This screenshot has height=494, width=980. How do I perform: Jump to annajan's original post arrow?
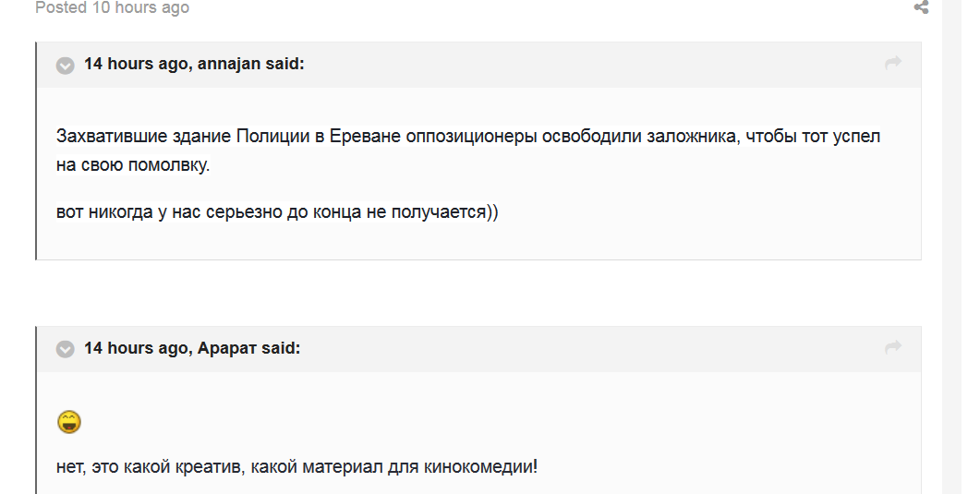pos(892,64)
